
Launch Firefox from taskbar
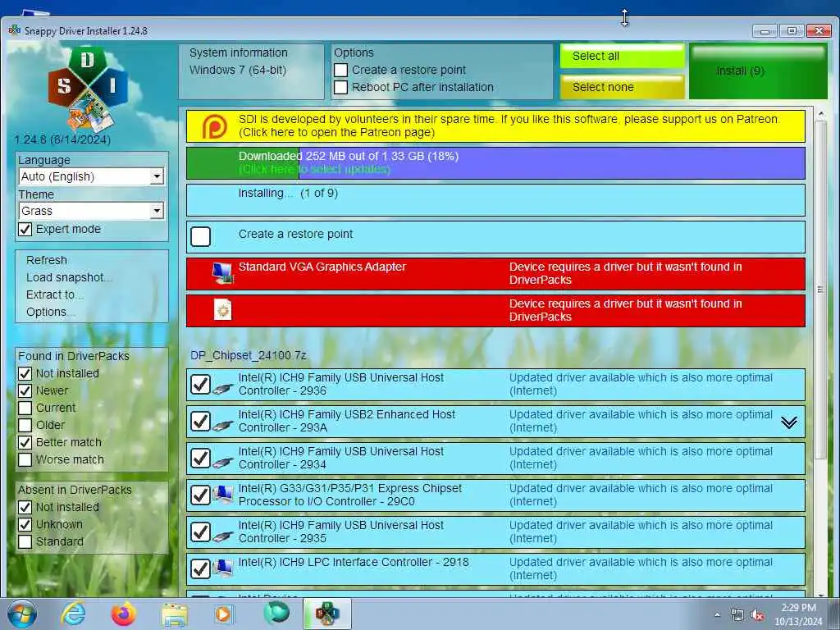point(123,614)
